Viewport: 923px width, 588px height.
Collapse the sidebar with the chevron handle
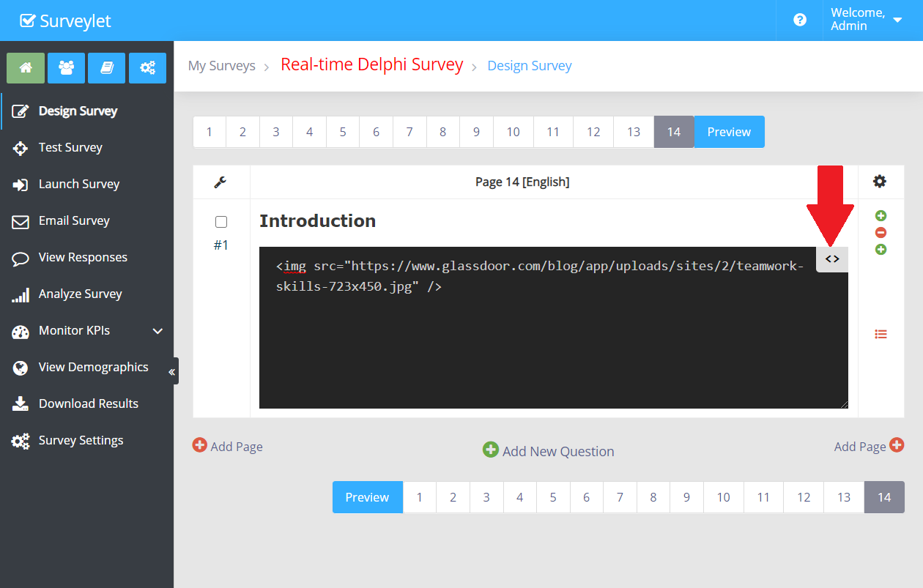click(x=172, y=372)
